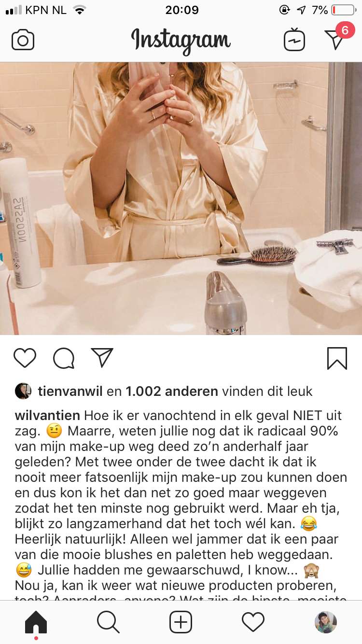This screenshot has height=644, width=362.
Task: Save the post with the bookmark icon
Action: click(337, 358)
